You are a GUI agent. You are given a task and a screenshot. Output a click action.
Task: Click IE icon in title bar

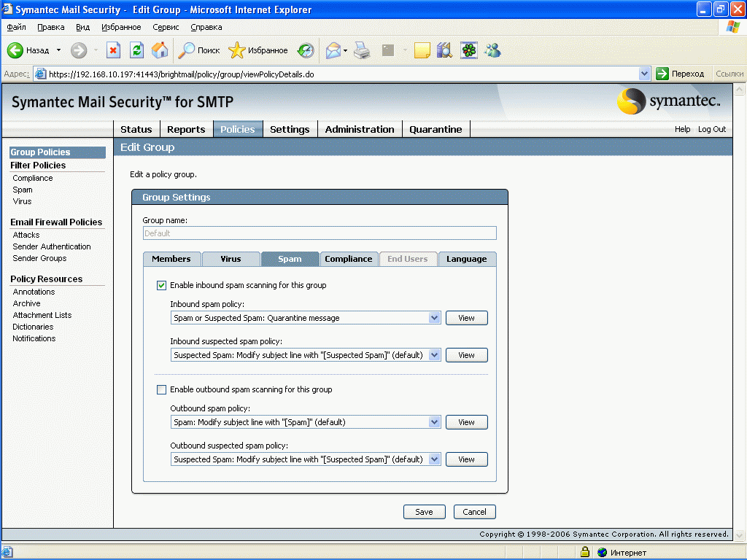[x=7, y=9]
